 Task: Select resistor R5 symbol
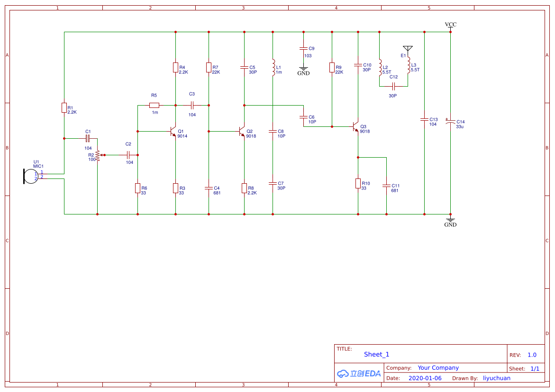[x=155, y=105]
